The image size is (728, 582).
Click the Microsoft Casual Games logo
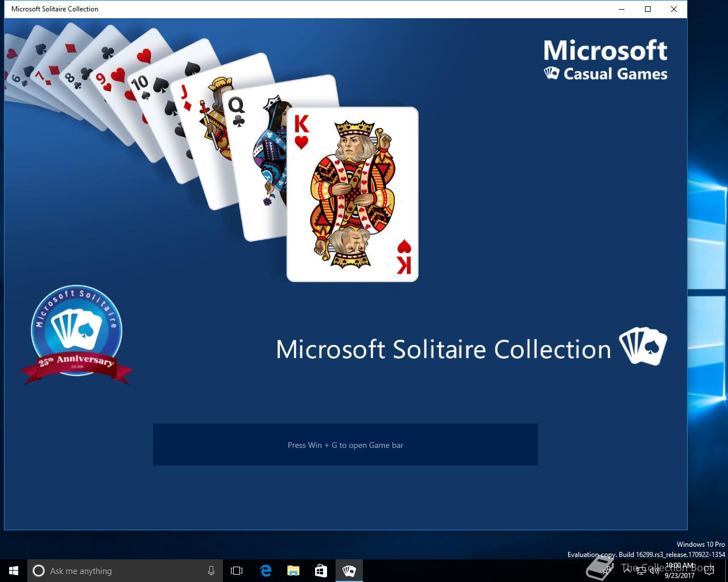click(x=605, y=60)
